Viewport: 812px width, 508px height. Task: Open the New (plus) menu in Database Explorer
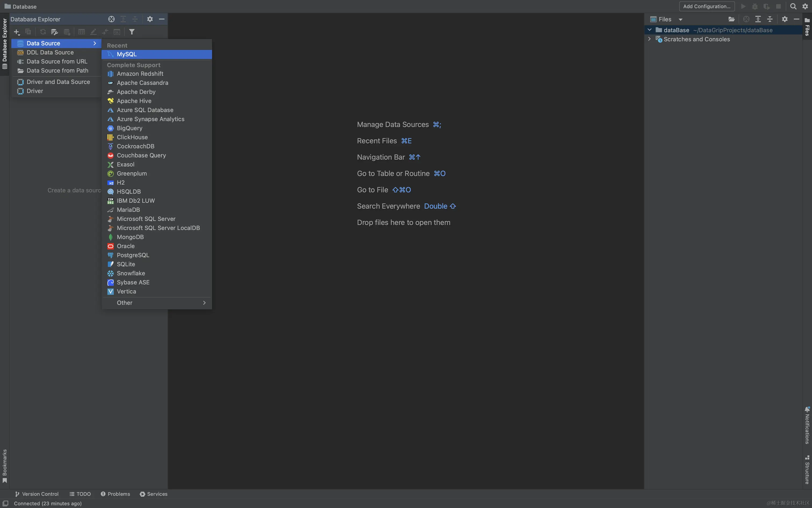click(16, 32)
